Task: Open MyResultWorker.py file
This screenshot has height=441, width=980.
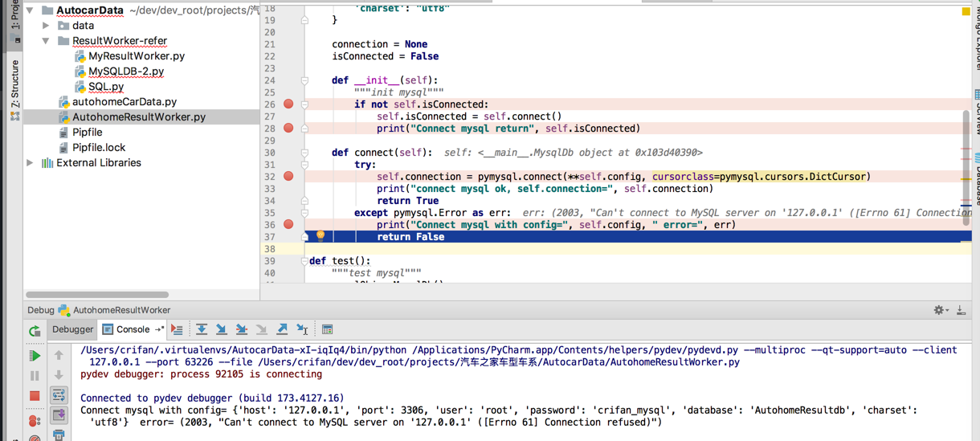Action: (x=137, y=56)
